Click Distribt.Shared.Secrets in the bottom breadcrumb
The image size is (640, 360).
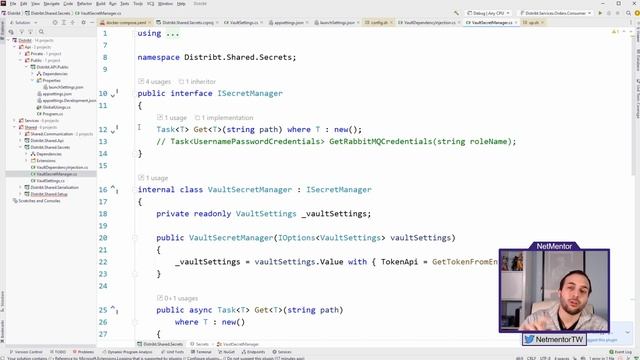pos(160,344)
